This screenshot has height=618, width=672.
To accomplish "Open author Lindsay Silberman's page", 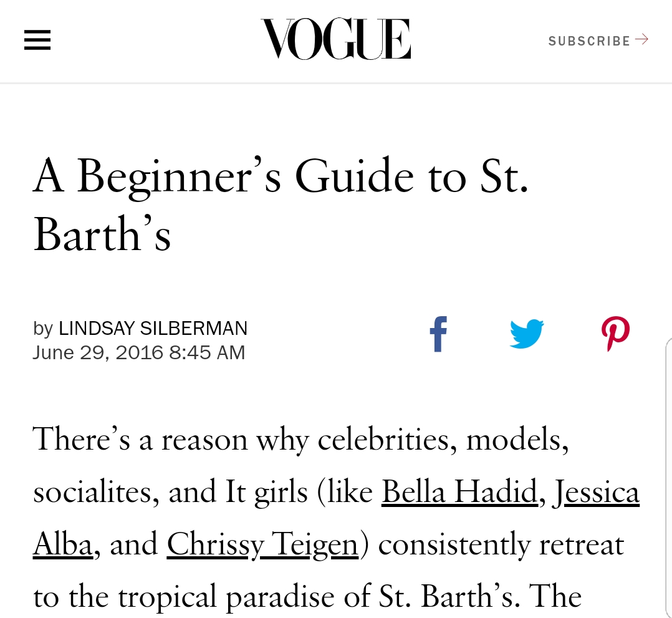I will click(x=153, y=328).
